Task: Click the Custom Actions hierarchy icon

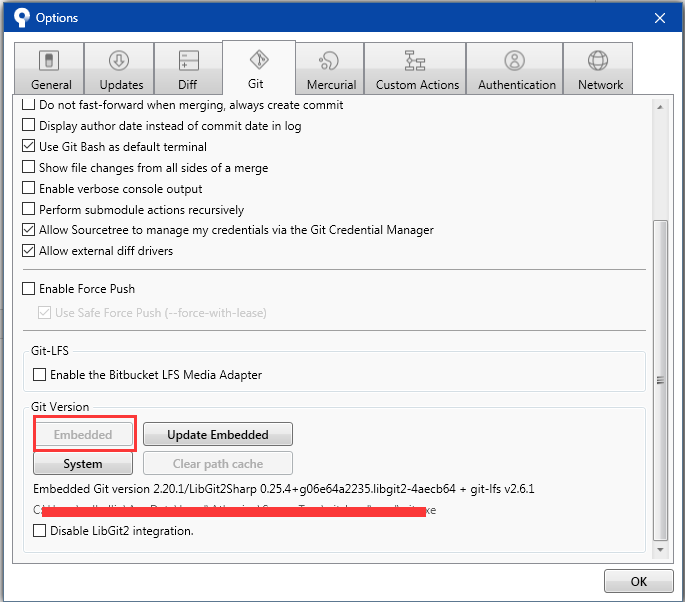Action: point(415,60)
